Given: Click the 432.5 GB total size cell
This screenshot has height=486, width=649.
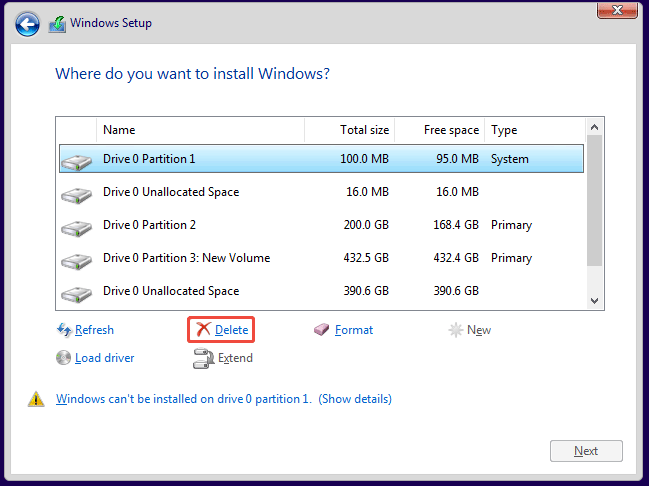Looking at the screenshot, I should (366, 258).
